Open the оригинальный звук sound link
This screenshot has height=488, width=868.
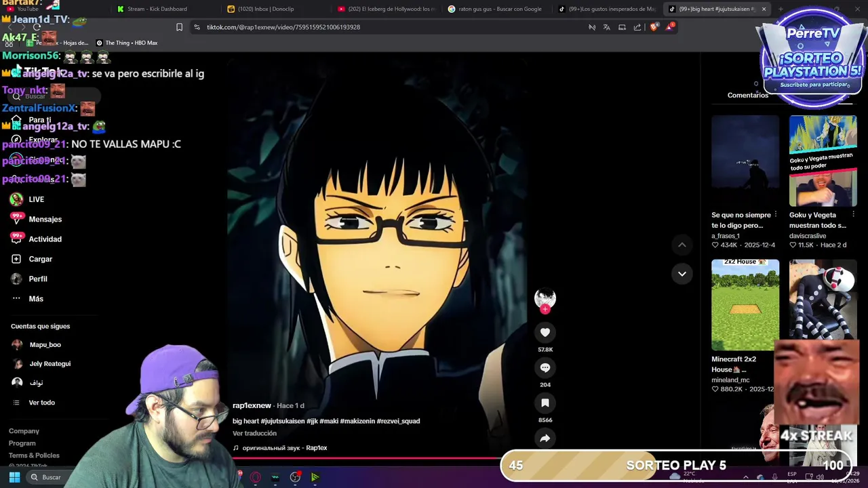[280, 448]
